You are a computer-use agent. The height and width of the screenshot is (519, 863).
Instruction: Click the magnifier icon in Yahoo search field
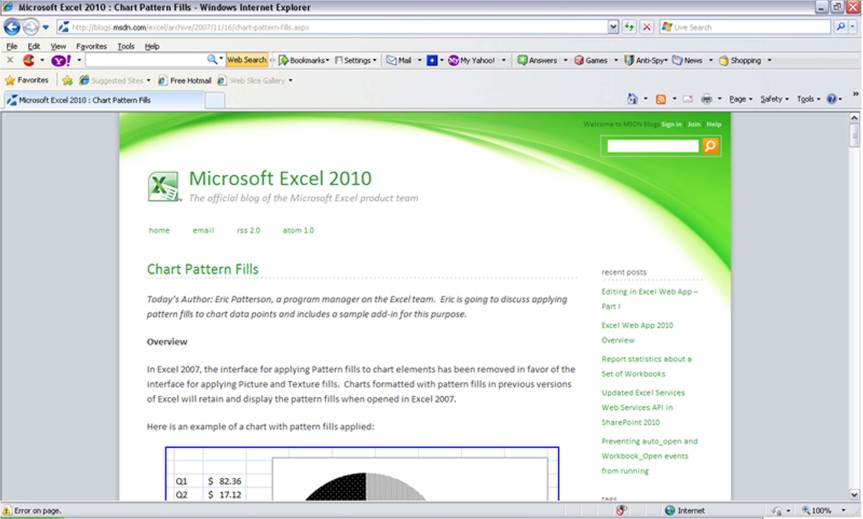coord(212,59)
